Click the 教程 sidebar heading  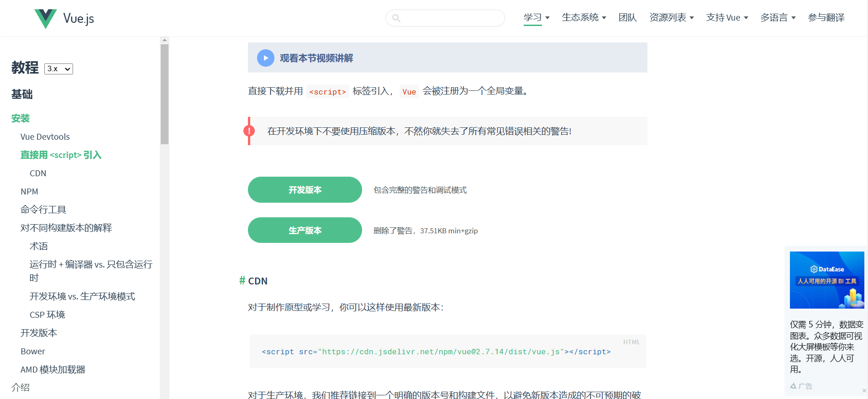pyautogui.click(x=25, y=68)
